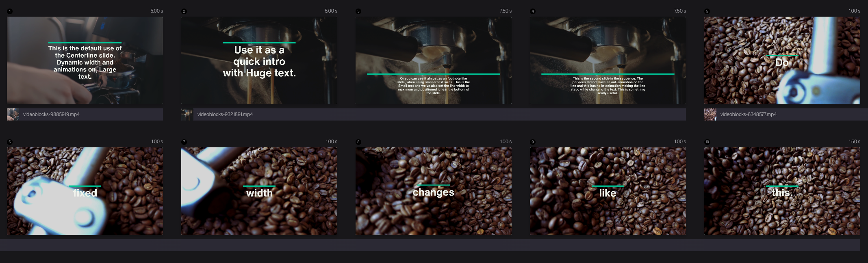Select the slide showing the word 'Do'
The height and width of the screenshot is (263, 868).
(782, 60)
